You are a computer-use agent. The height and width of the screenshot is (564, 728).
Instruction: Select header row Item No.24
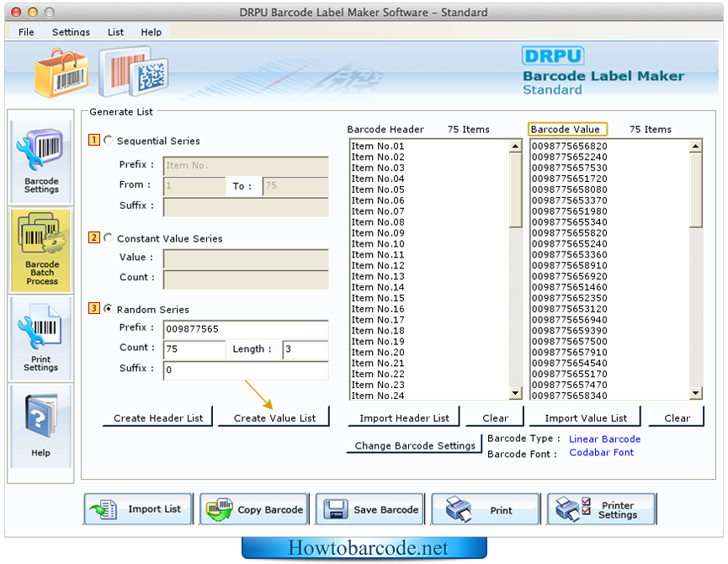[429, 395]
